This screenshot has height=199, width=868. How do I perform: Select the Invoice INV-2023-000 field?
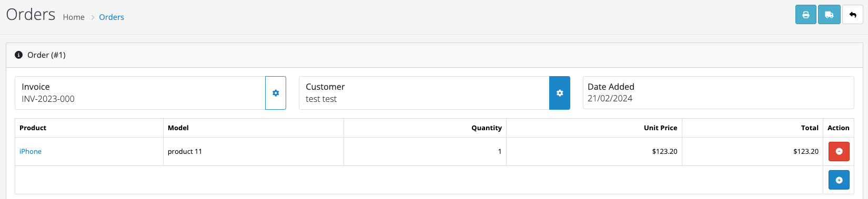[140, 93]
